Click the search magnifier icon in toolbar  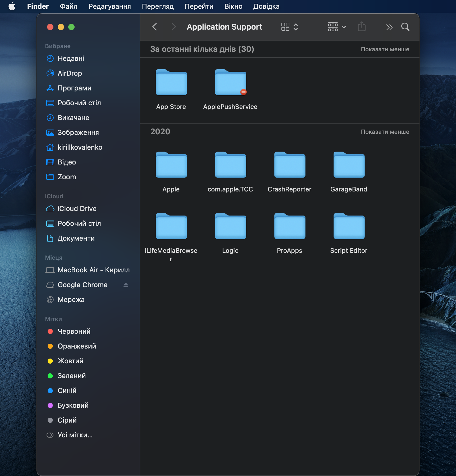coord(405,27)
